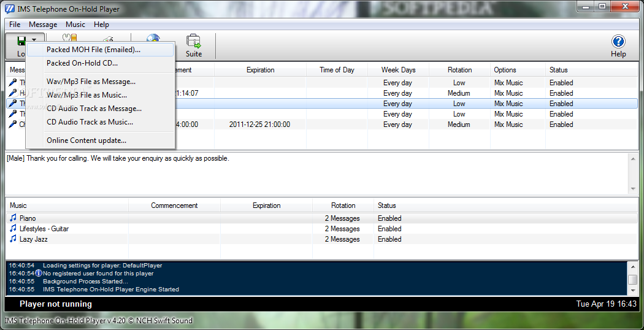The width and height of the screenshot is (644, 330).
Task: Open the Suite toolbox icon
Action: point(193,40)
